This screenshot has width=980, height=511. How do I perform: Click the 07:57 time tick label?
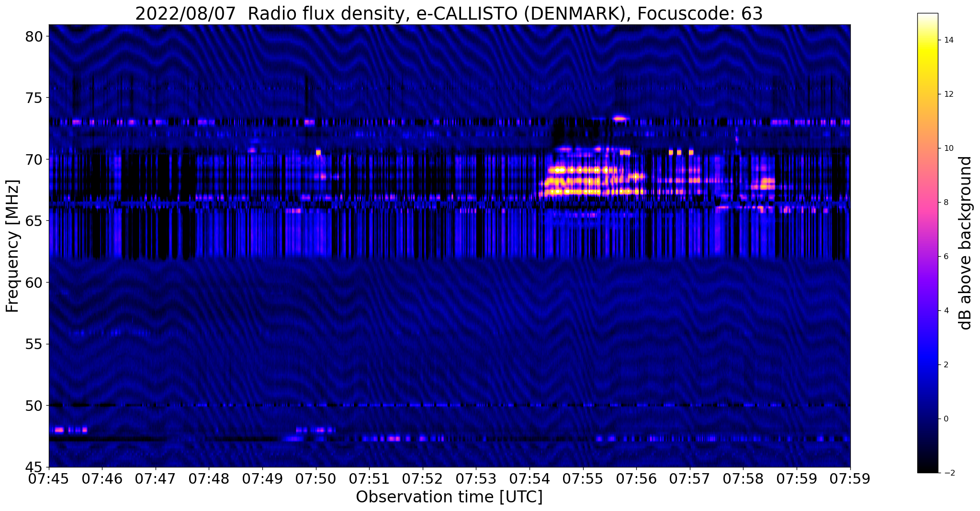pos(690,478)
